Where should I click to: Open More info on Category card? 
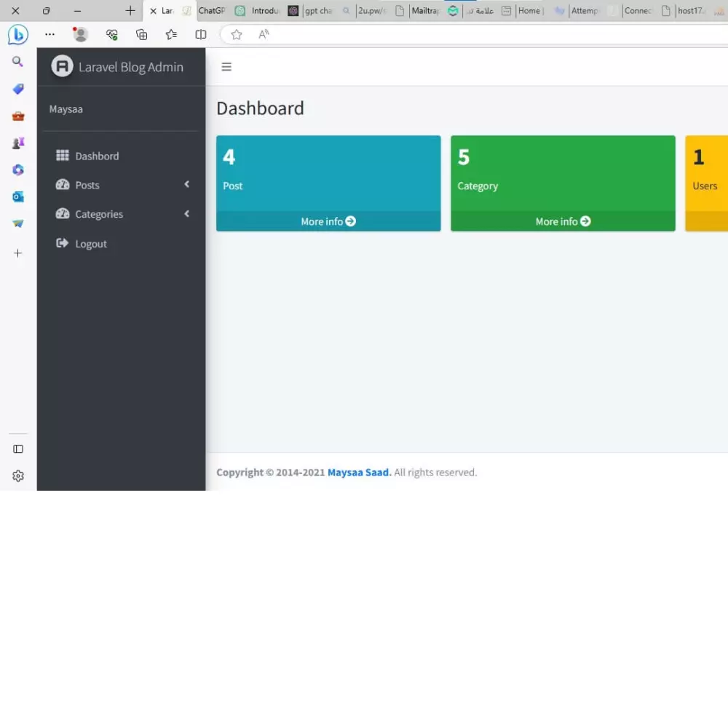[x=563, y=221]
